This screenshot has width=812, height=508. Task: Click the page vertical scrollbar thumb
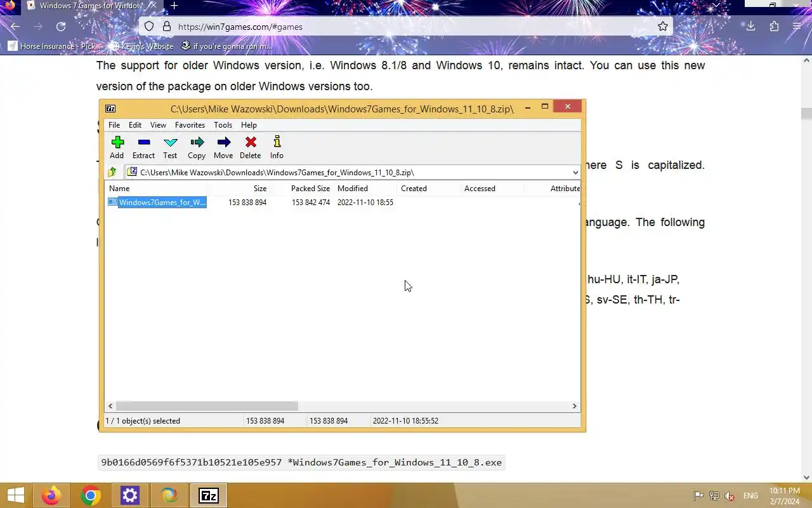[x=806, y=114]
